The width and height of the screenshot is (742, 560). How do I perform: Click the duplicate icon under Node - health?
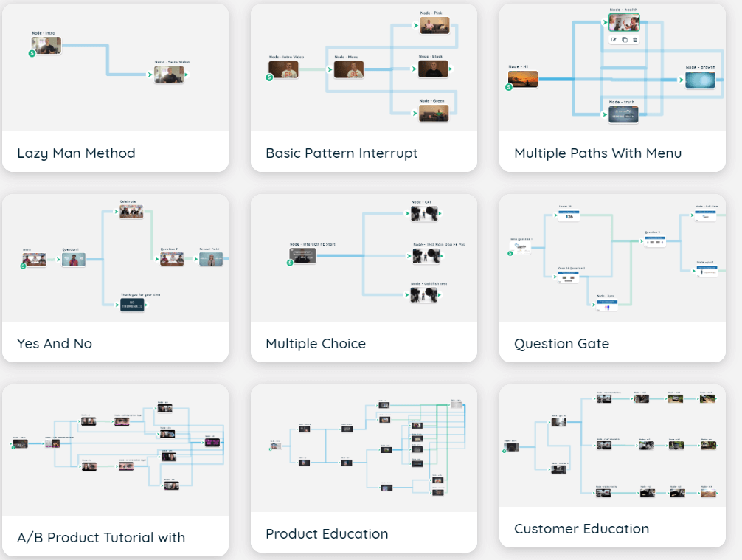coord(624,40)
